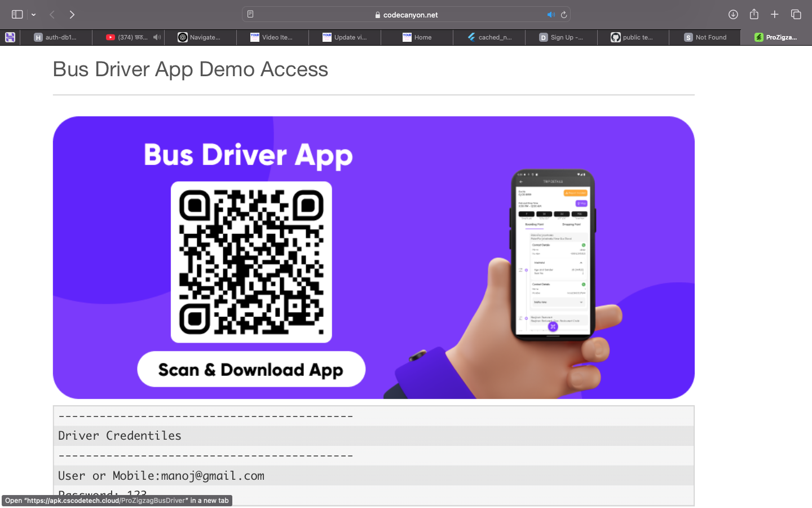Show Safari downloads list
The height and width of the screenshot is (508, 812).
coord(733,15)
